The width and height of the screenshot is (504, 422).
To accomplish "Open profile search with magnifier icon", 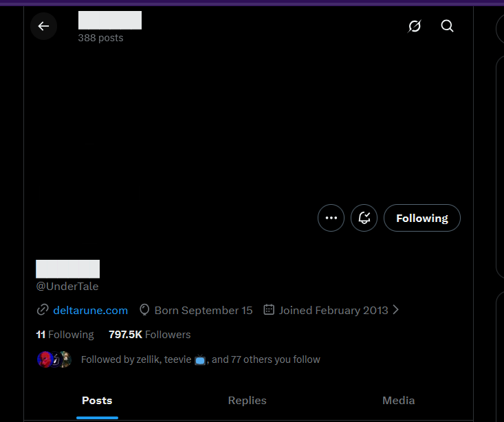I will [447, 26].
